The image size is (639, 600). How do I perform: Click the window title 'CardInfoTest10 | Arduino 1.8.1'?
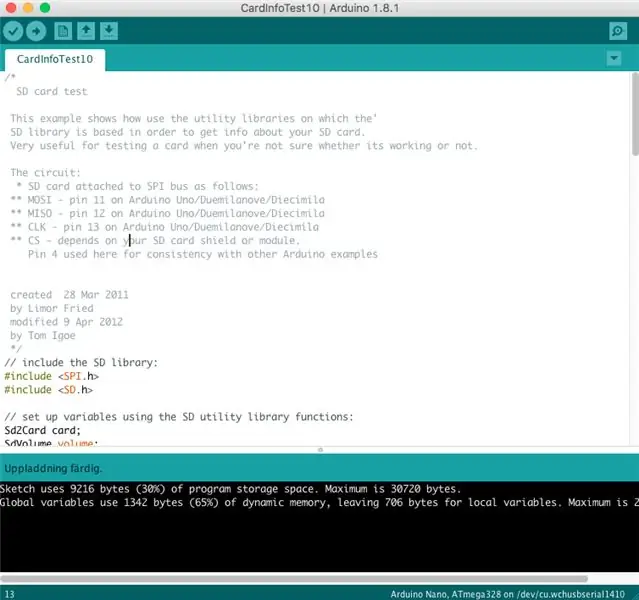pyautogui.click(x=320, y=8)
